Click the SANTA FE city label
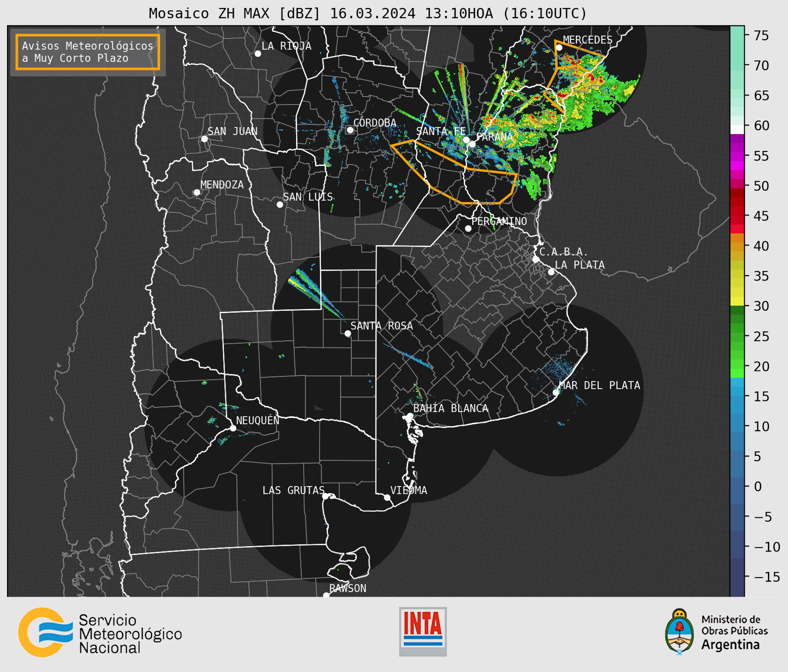Image resolution: width=788 pixels, height=672 pixels. [x=440, y=131]
